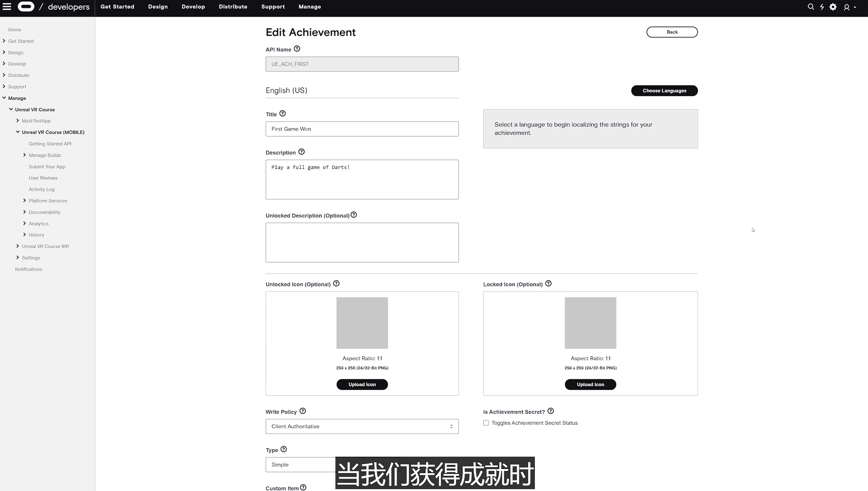The height and width of the screenshot is (491, 868).
Task: Click the Back button
Action: click(x=672, y=32)
